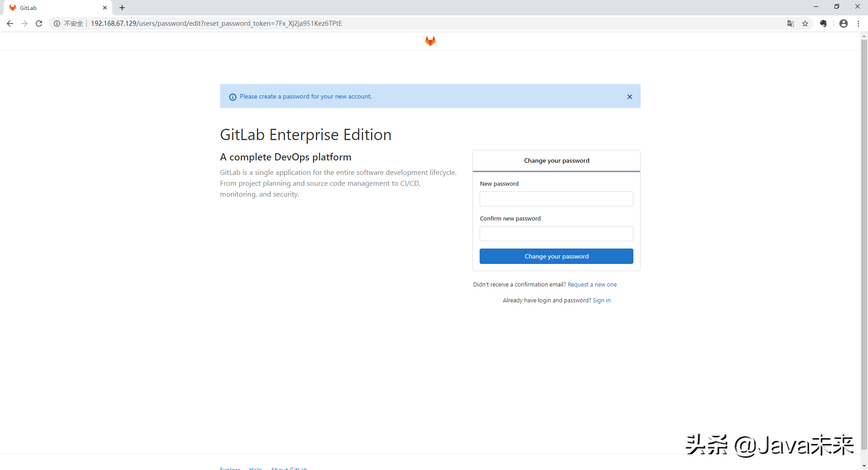Screen dimensions: 868x470
Task: Click the scrollbar down arrow
Action: pos(864,465)
